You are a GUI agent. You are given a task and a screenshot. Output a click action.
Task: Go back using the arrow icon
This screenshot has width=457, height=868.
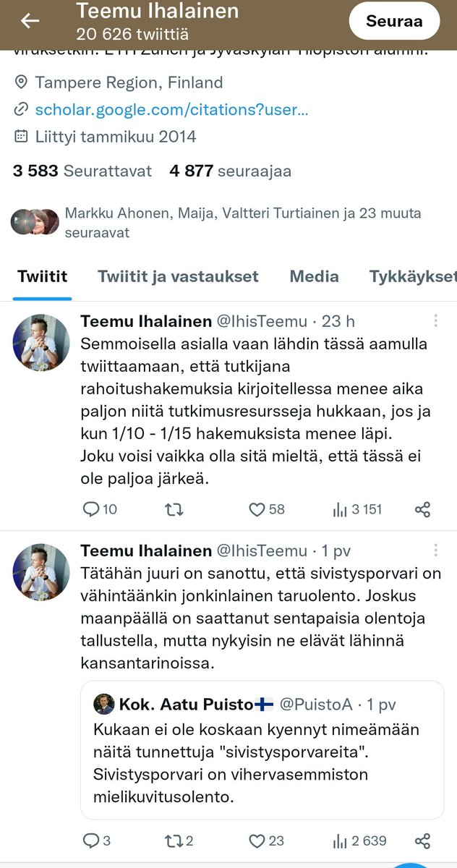[x=30, y=21]
